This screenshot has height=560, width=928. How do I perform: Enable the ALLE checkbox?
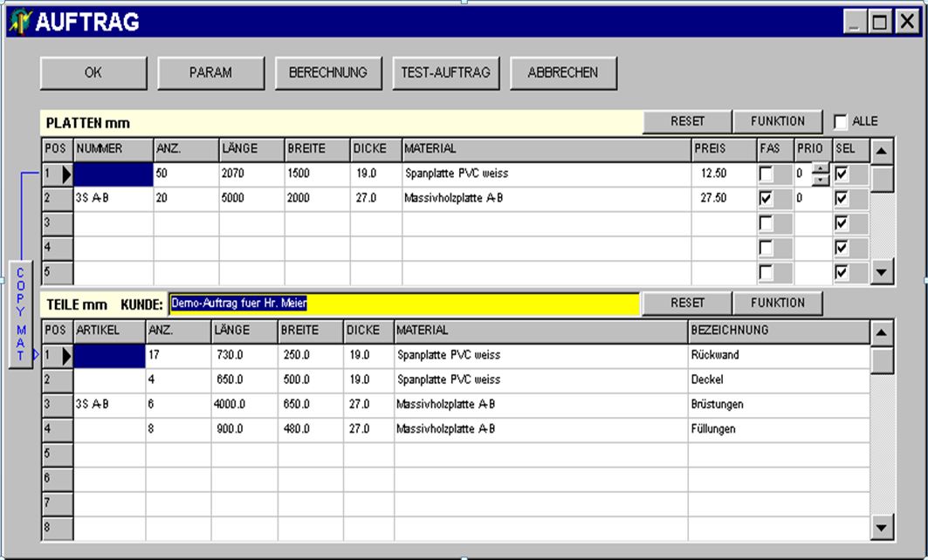click(x=842, y=121)
